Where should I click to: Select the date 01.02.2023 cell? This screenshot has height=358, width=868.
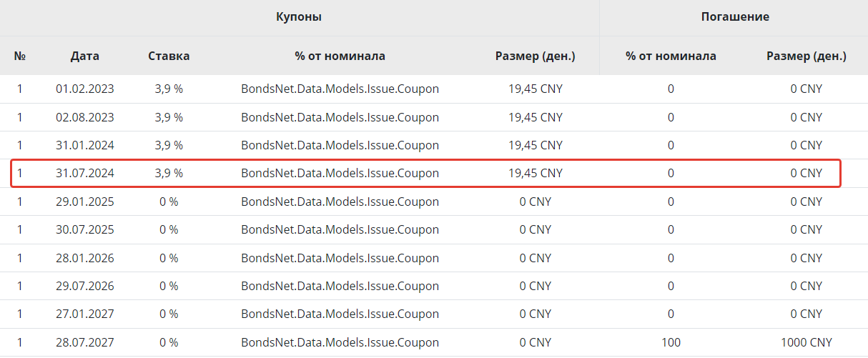[x=85, y=89]
